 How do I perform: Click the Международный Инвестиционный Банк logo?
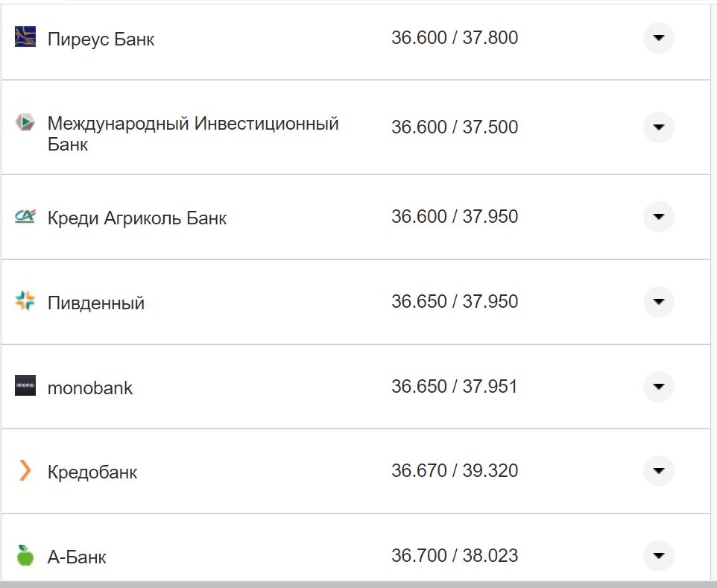click(24, 121)
